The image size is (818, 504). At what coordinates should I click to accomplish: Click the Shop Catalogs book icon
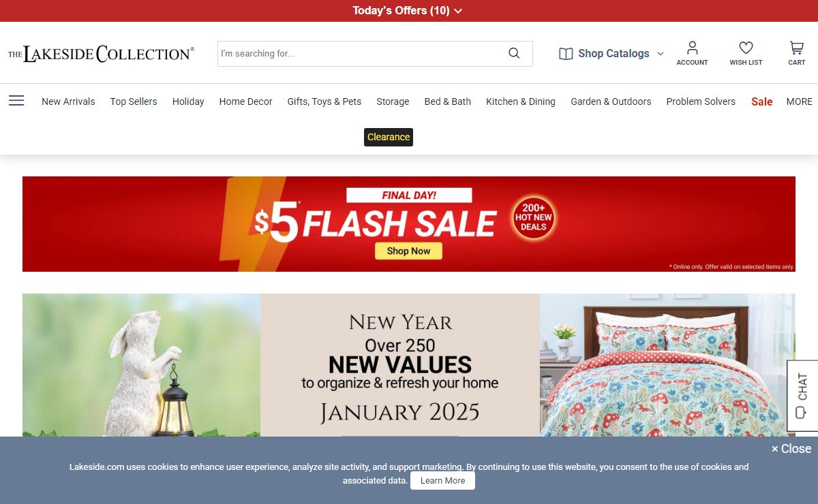click(x=566, y=54)
